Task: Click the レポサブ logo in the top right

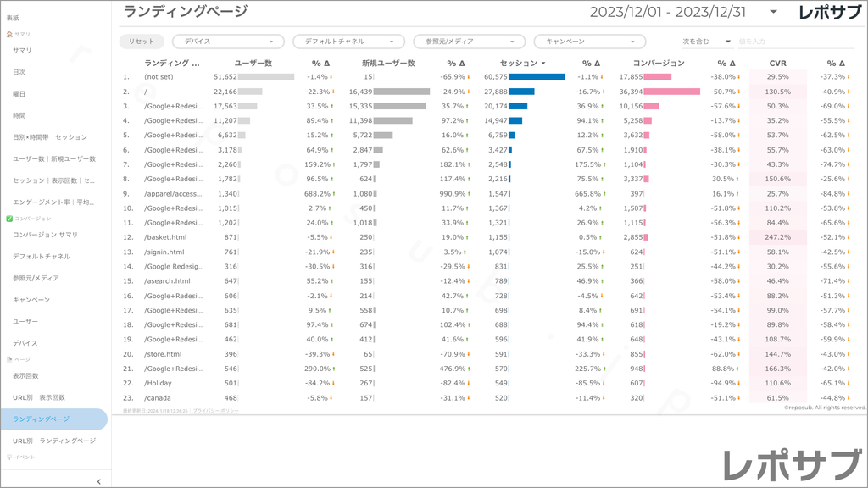Action: pyautogui.click(x=831, y=12)
